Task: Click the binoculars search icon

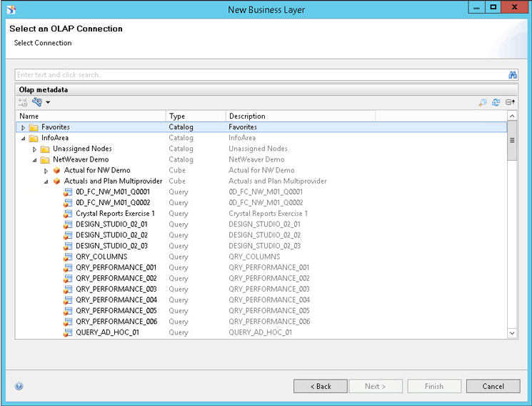Action: pyautogui.click(x=512, y=75)
